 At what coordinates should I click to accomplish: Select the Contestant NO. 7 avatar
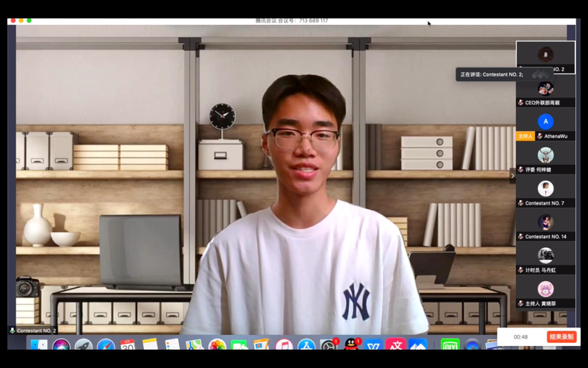(x=545, y=188)
